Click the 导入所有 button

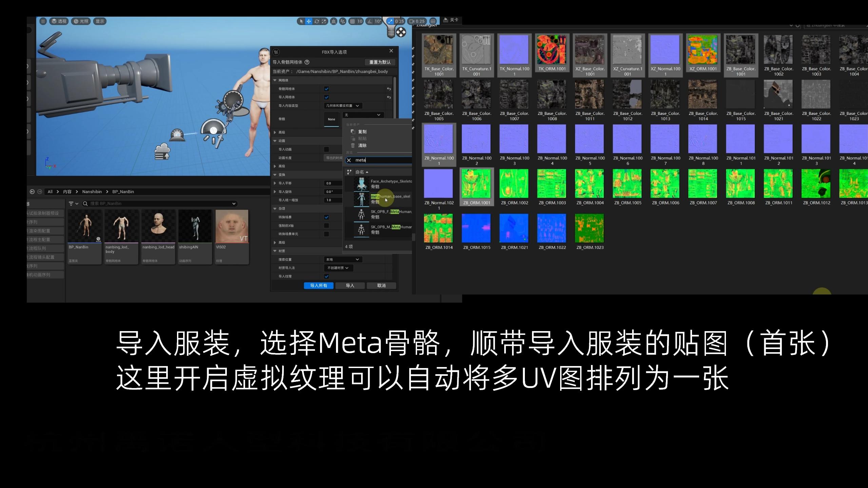(319, 285)
